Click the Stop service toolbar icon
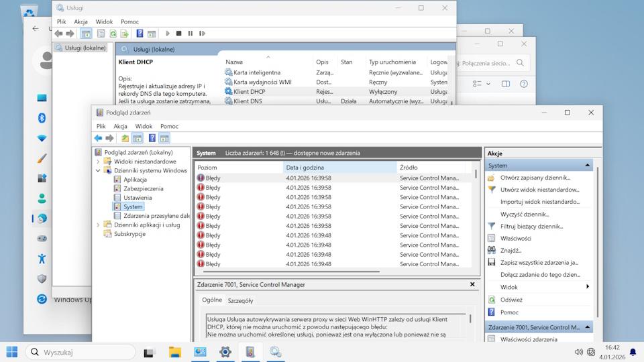The height and width of the screenshot is (362, 644). 178,34
